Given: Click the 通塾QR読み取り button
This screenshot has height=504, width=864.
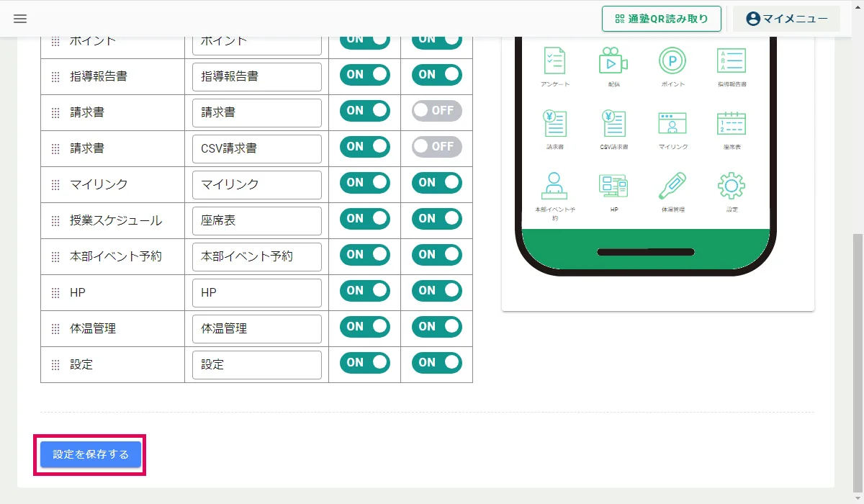Looking at the screenshot, I should coord(662,19).
